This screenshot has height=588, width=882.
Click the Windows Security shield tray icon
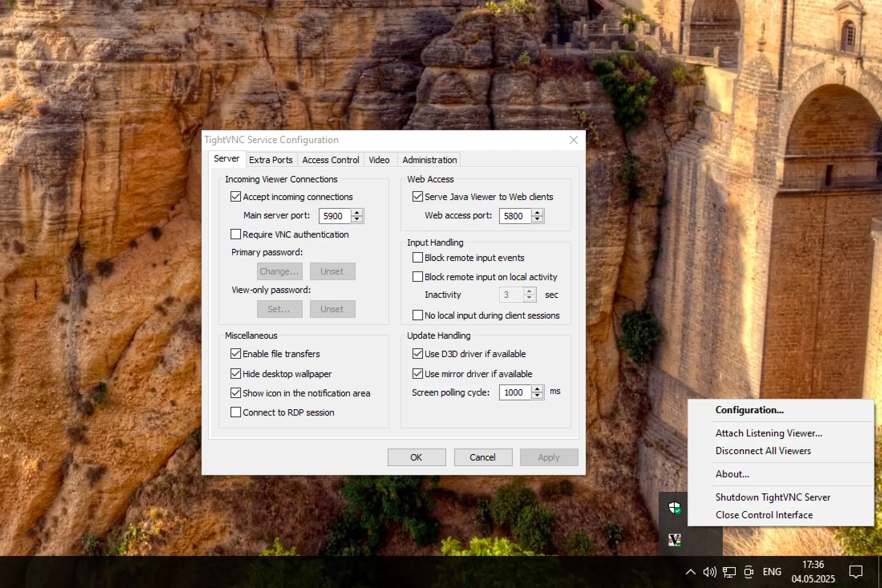[675, 508]
